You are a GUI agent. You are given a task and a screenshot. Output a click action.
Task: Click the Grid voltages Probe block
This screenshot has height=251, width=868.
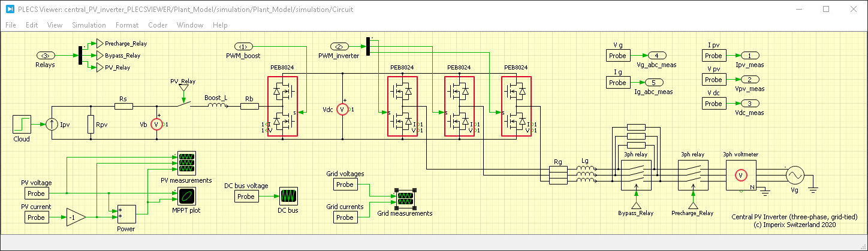point(345,185)
